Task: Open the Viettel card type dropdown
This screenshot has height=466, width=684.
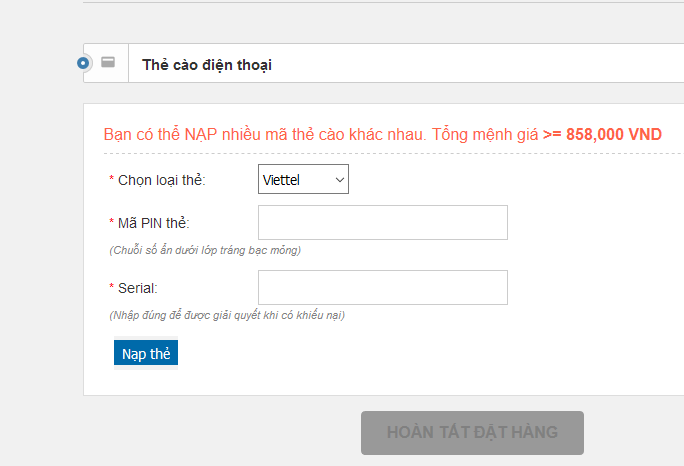Action: pyautogui.click(x=302, y=179)
